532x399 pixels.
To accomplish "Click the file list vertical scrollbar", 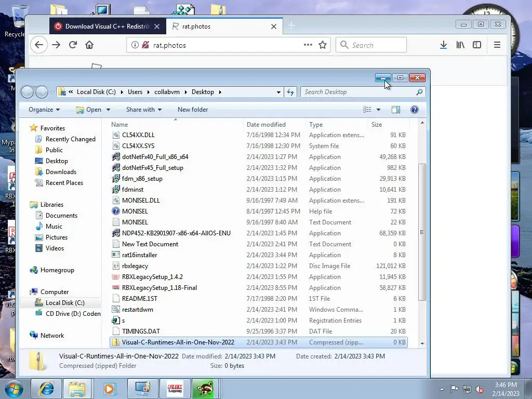I will (x=422, y=232).
